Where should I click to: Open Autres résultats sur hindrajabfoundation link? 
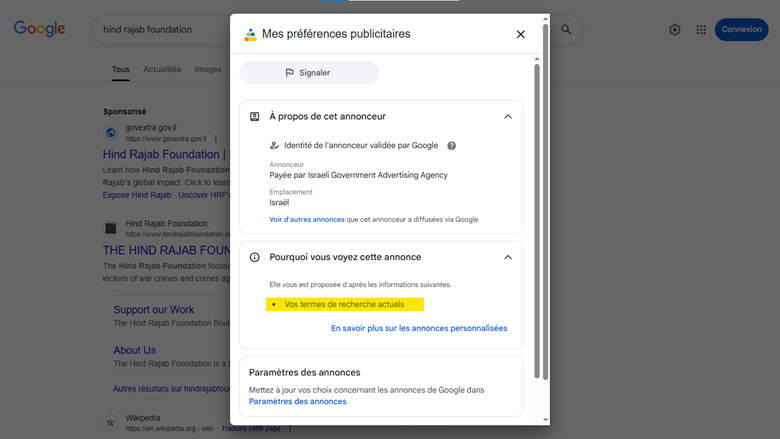[171, 389]
